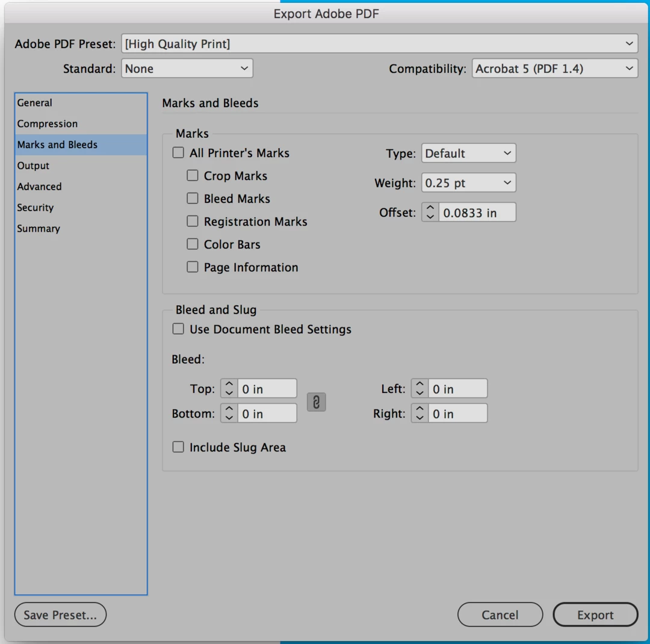Enable Include Slug Area

(178, 447)
